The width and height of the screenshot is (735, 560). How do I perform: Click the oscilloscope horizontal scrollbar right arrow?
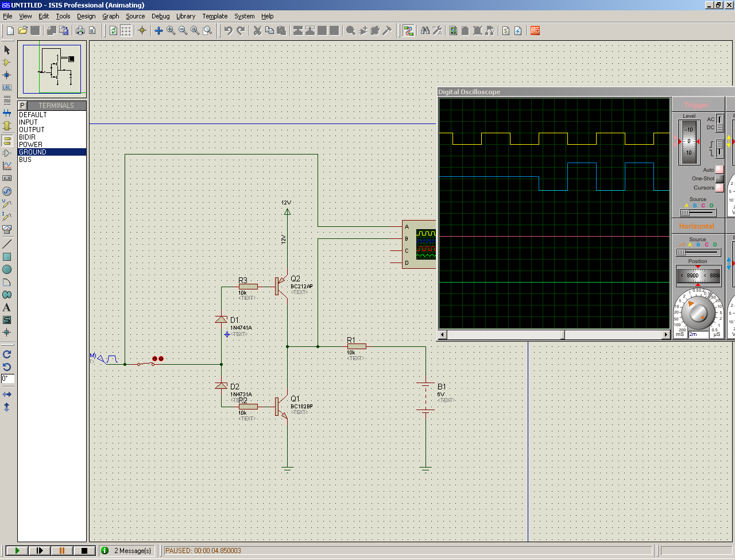666,335
